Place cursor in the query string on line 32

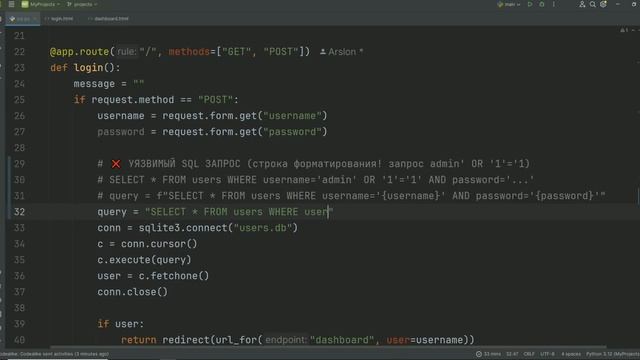239,212
